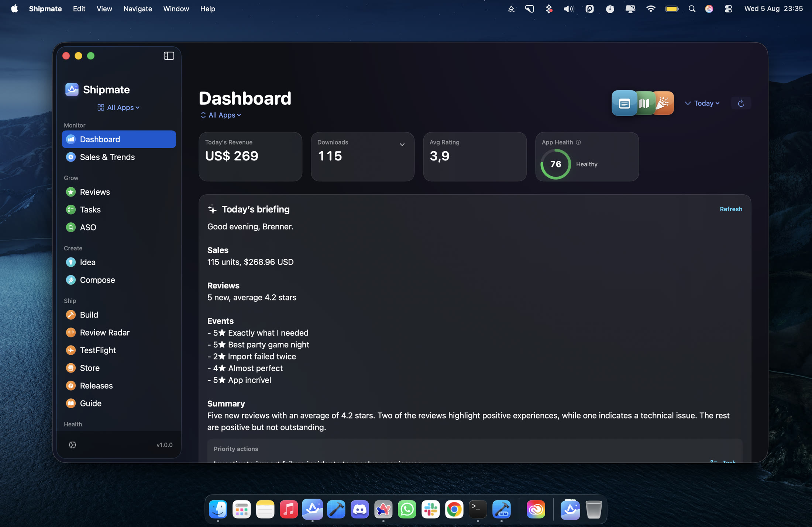Click the Shipmate logo icon in sidebar
The width and height of the screenshot is (812, 527).
72,89
